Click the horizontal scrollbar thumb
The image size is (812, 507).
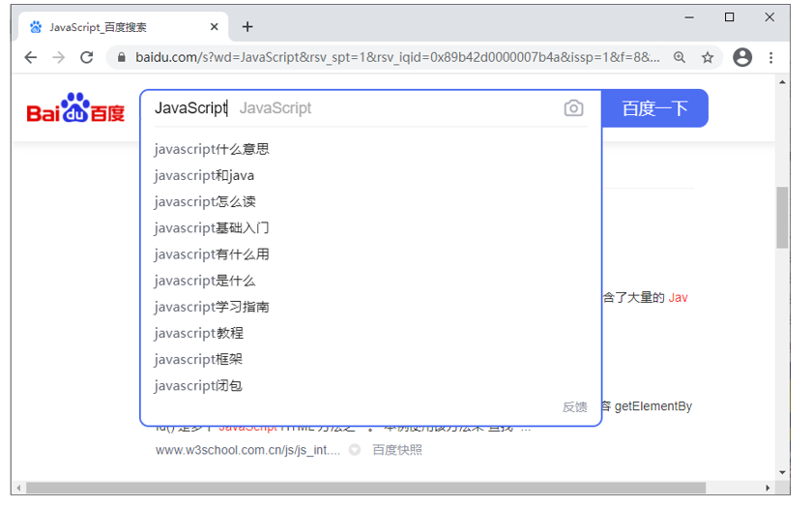tap(365, 489)
